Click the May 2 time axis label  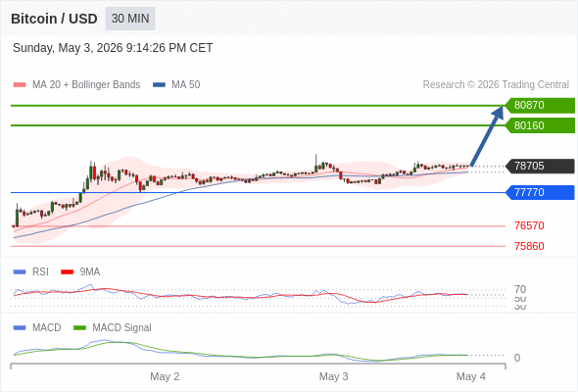click(165, 376)
